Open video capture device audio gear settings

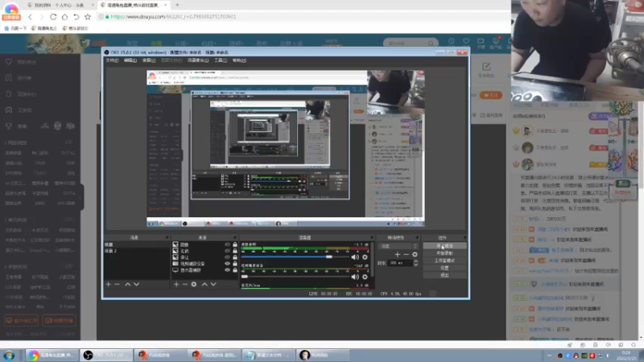[365, 277]
